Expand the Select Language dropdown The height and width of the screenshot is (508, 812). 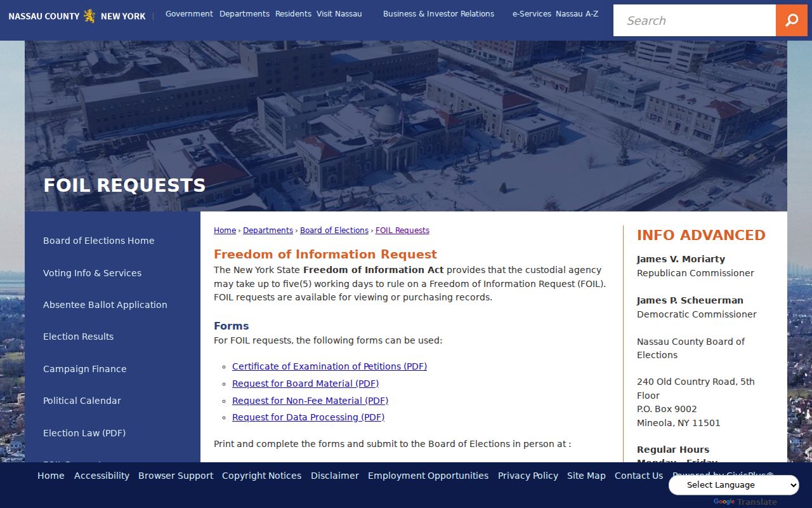[x=734, y=485]
